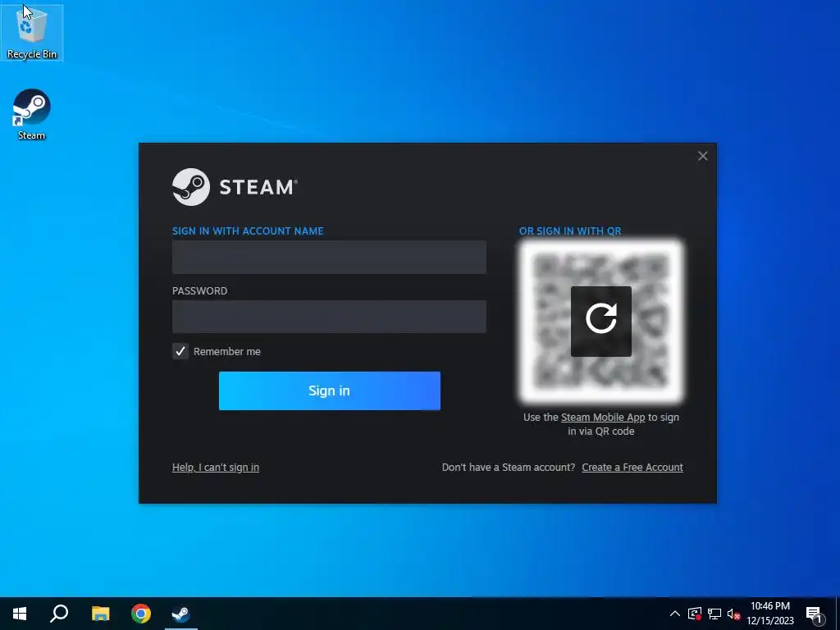This screenshot has width=840, height=630.
Task: Follow the Create a Free Account link
Action: (x=632, y=467)
